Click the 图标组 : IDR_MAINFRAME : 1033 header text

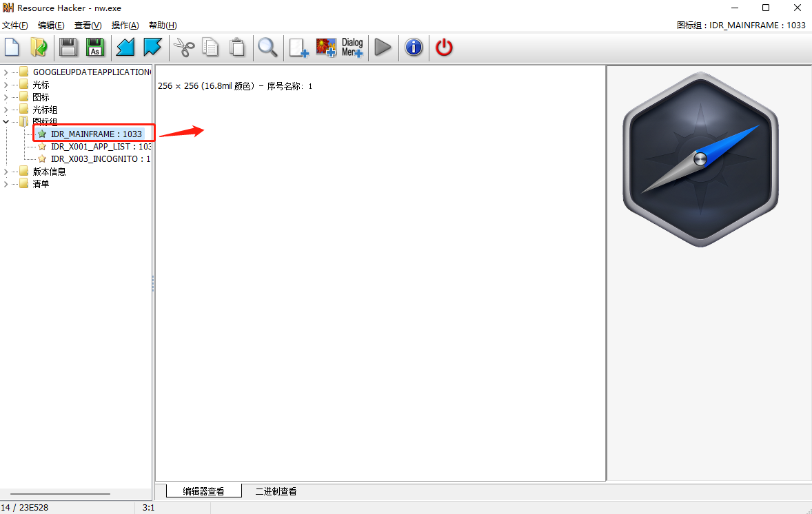pos(741,25)
